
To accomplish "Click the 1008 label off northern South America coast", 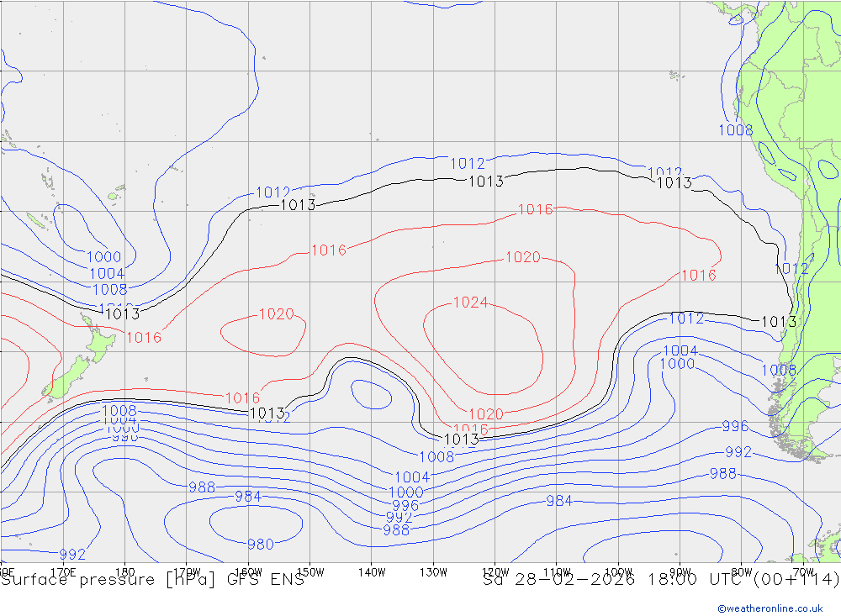I will [x=736, y=129].
